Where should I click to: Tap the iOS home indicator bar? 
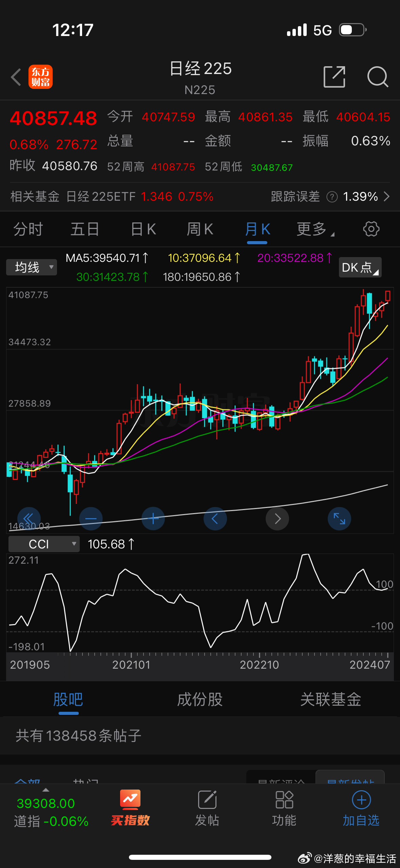(x=200, y=857)
